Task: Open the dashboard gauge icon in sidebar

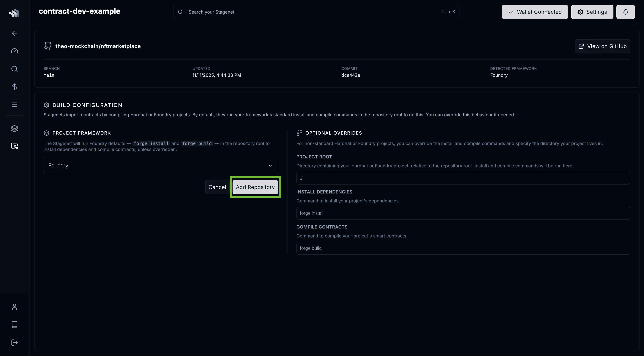Action: pyautogui.click(x=14, y=51)
